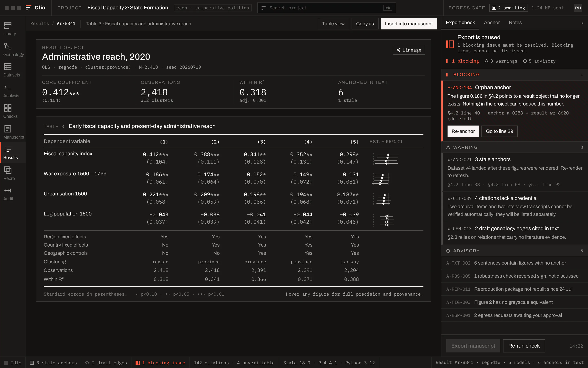Click the RH user avatar
The height and width of the screenshot is (368, 588).
click(578, 8)
